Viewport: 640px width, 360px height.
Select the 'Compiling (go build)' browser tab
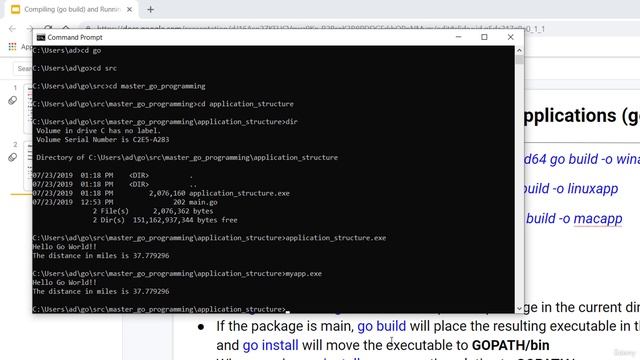71,9
